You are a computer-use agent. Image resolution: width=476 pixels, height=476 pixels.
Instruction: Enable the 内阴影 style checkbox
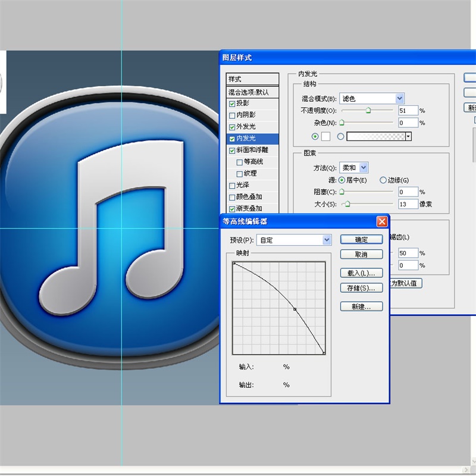(x=233, y=115)
